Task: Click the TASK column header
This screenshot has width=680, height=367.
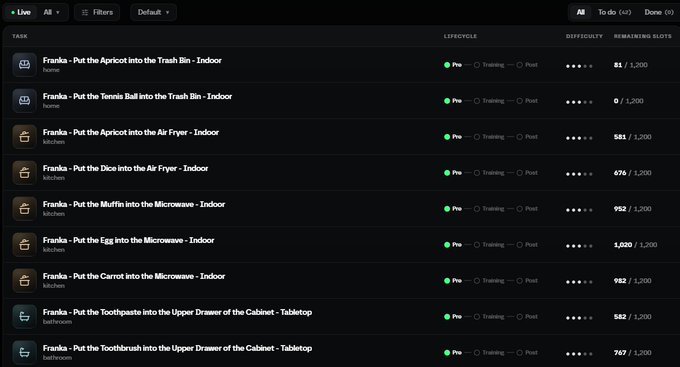Action: [20, 36]
